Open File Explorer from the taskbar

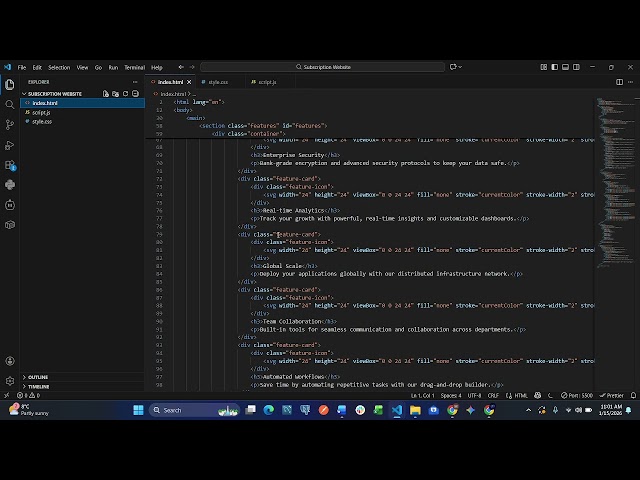click(415, 410)
